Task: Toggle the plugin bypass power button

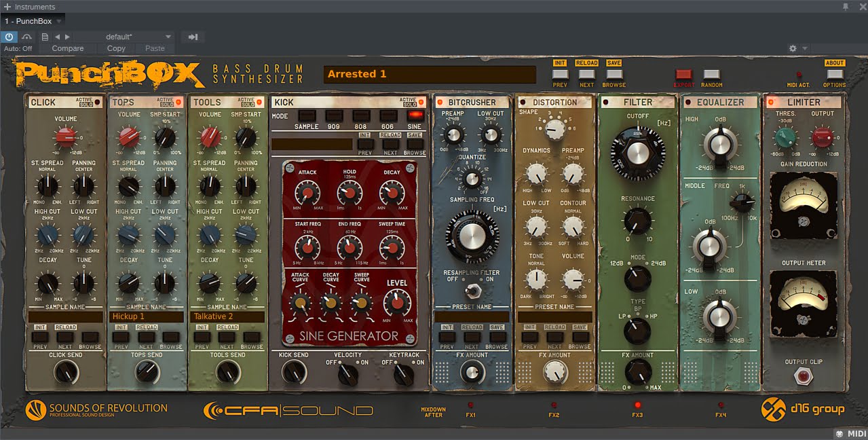Action: tap(10, 37)
